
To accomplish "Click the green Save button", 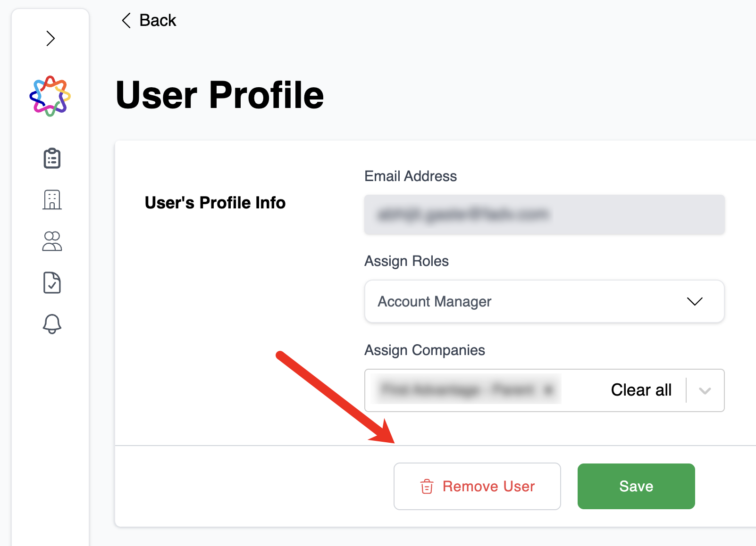I will pos(636,486).
